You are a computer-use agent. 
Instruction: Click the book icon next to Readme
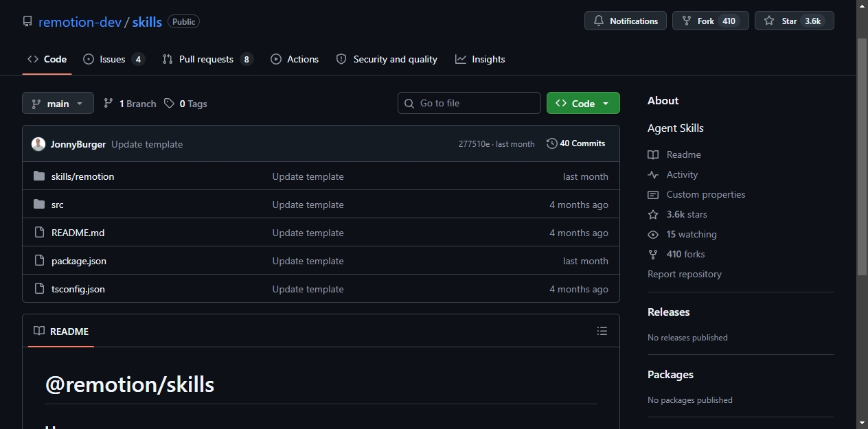click(x=653, y=154)
